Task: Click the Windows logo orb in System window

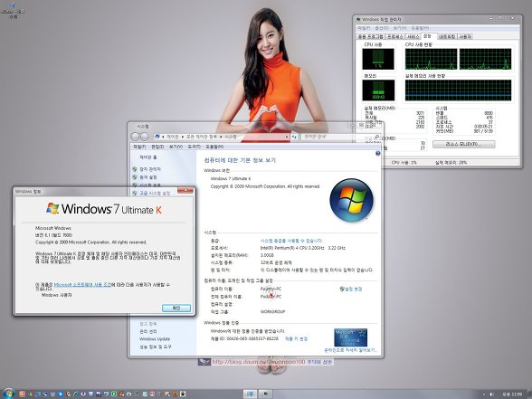Action: tap(351, 200)
